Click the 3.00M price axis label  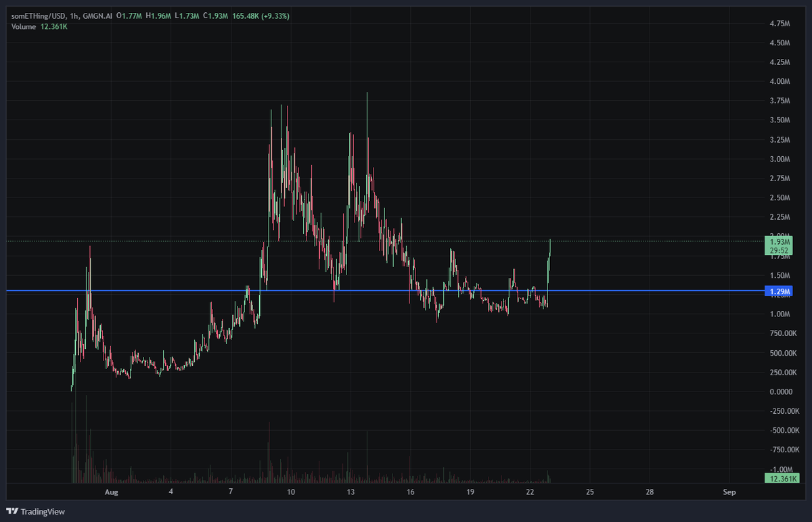pos(780,160)
